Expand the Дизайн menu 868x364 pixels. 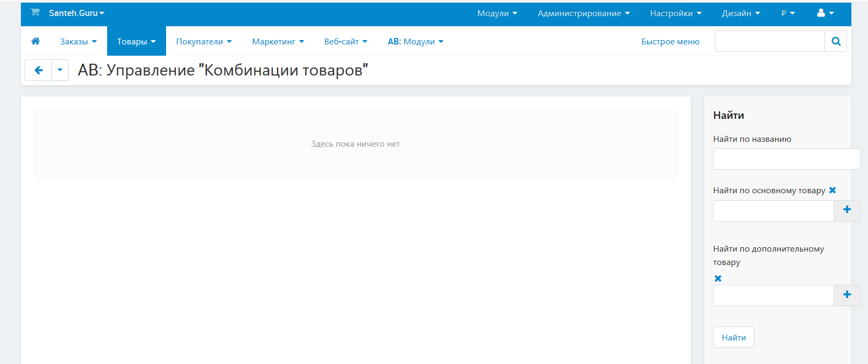(740, 13)
